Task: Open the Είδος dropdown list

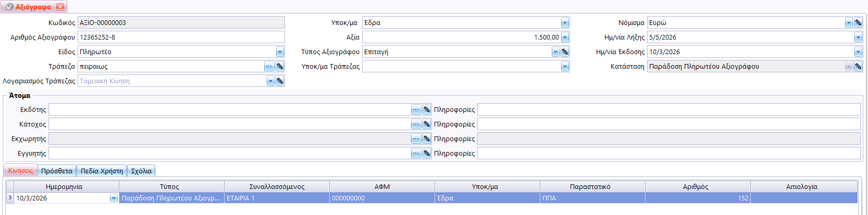Action: (x=280, y=52)
